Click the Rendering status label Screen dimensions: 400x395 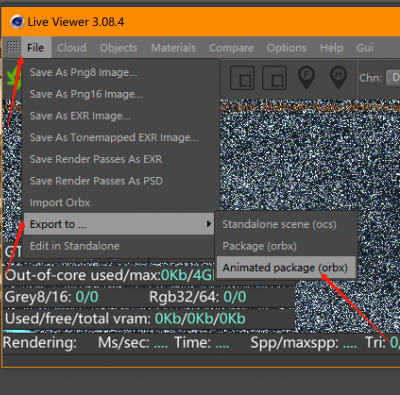coord(40,343)
